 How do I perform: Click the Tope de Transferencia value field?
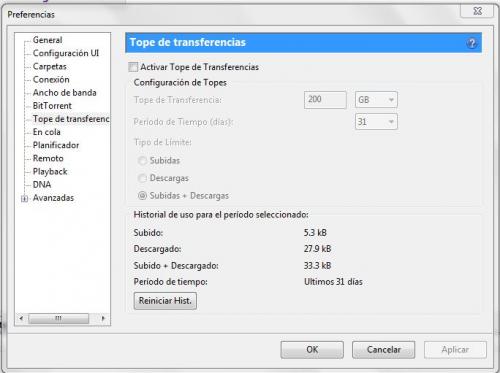[325, 100]
